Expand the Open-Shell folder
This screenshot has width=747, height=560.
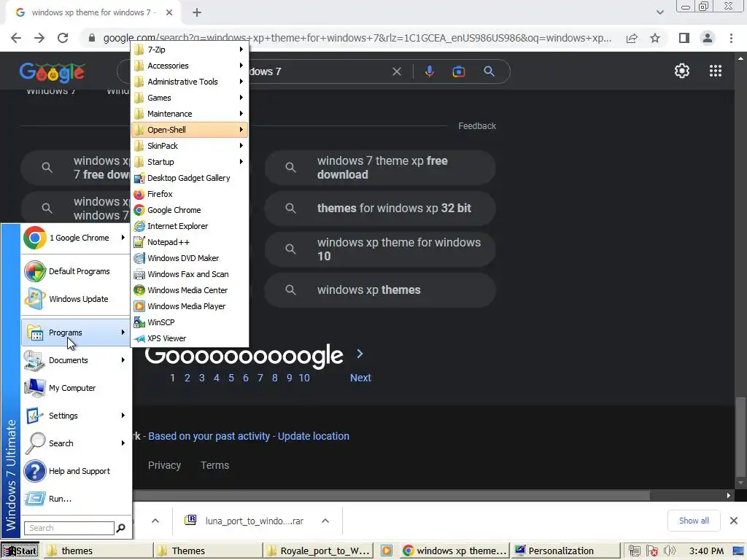pos(190,130)
